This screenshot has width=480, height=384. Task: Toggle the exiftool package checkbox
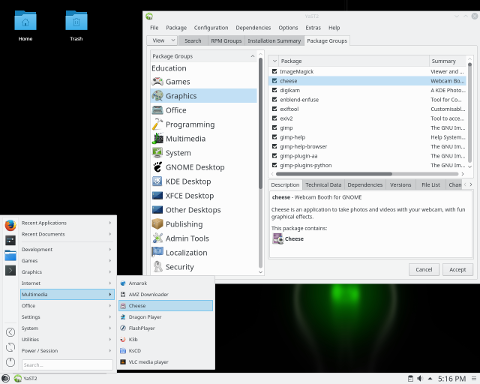[x=274, y=109]
